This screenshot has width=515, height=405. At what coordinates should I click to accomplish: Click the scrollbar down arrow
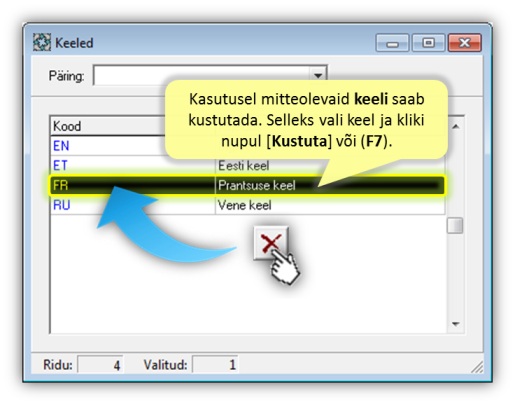(455, 324)
